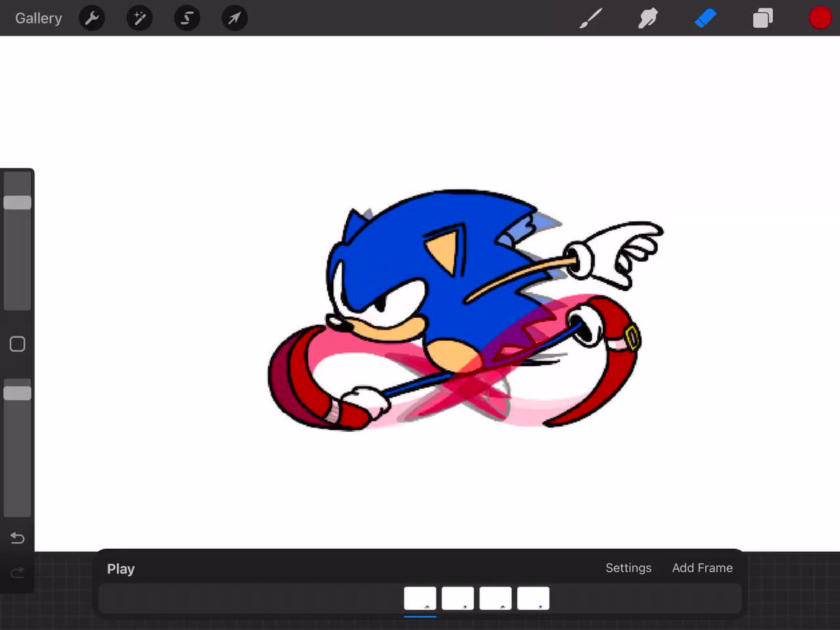Redo the last undone action
Screen dimensions: 840x630
(17, 573)
